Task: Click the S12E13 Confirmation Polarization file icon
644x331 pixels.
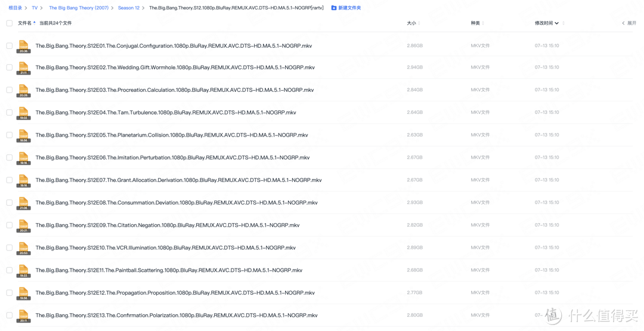Action: (23, 317)
